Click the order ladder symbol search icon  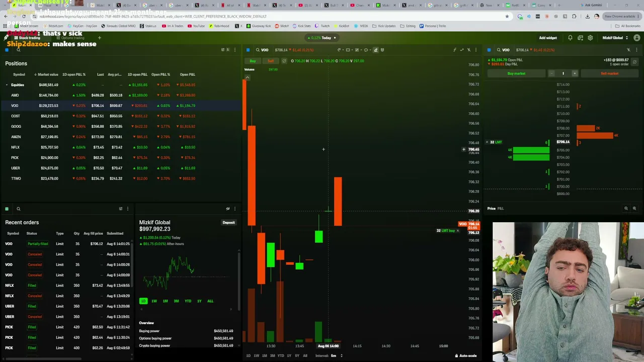[499, 50]
